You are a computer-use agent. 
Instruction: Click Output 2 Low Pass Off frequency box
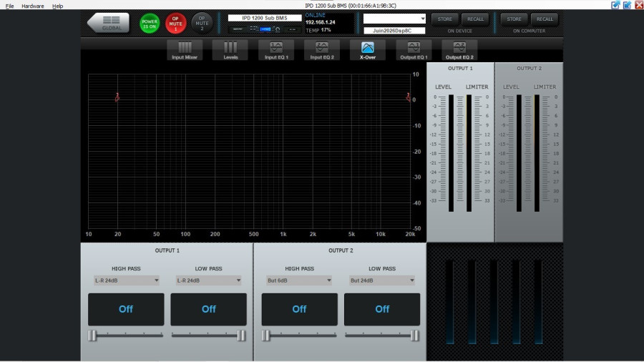(382, 309)
